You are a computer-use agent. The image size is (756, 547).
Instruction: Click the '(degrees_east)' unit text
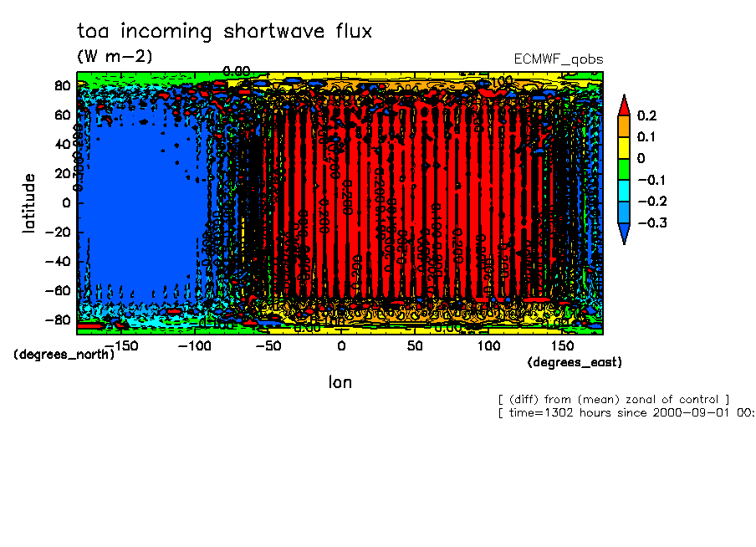575,362
